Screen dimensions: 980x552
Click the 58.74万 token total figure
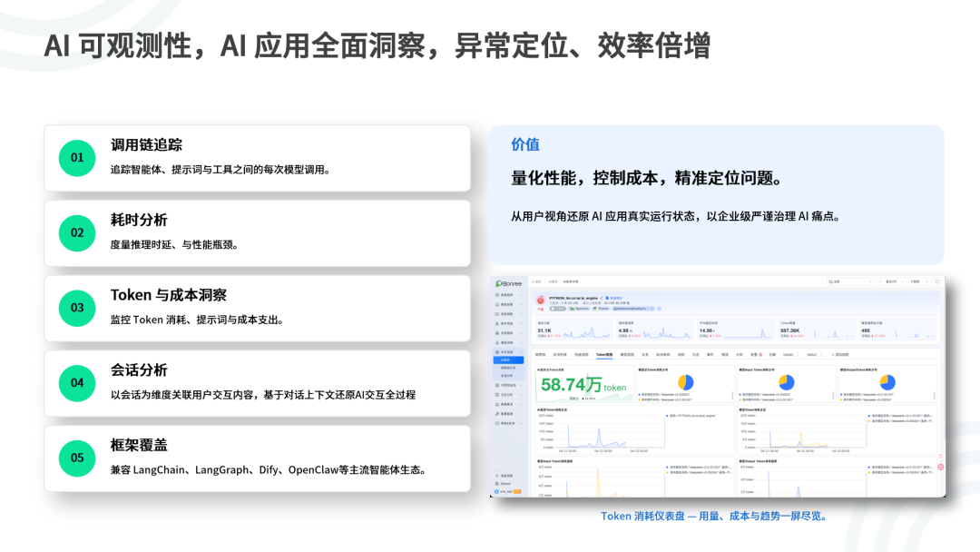click(x=583, y=385)
